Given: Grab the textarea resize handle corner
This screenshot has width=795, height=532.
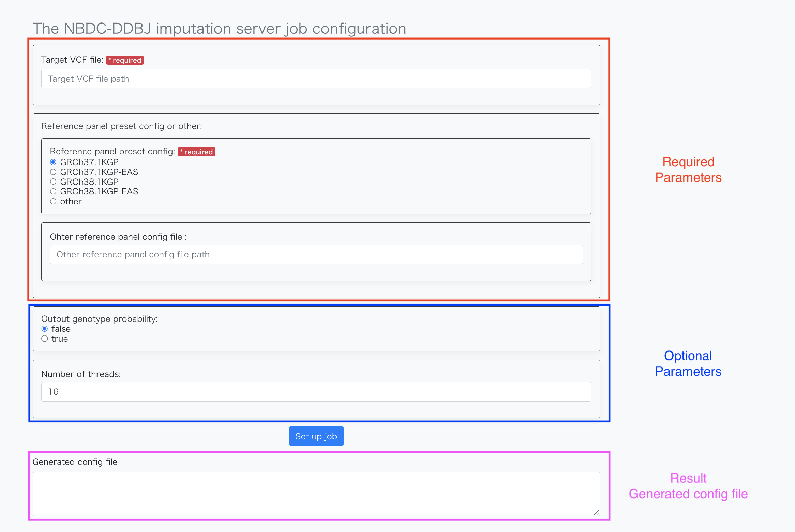Looking at the screenshot, I should 597,513.
